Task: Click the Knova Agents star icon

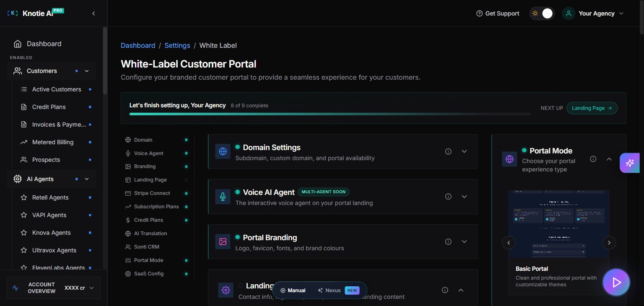Action: click(x=24, y=233)
